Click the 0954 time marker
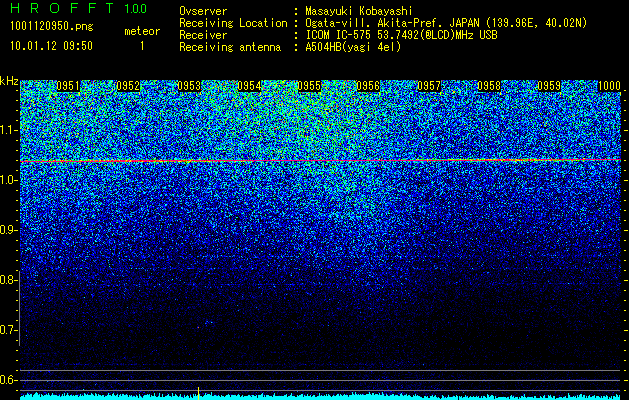 (249, 86)
